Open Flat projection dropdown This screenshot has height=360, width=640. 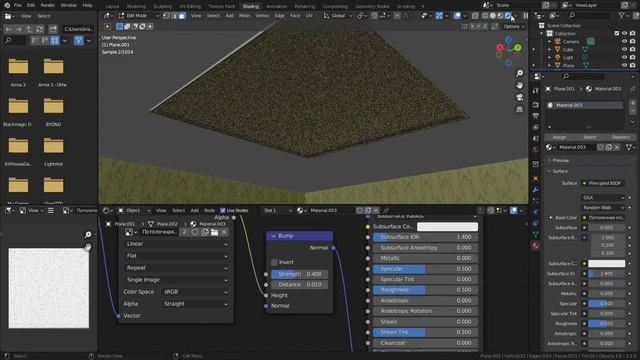point(176,256)
